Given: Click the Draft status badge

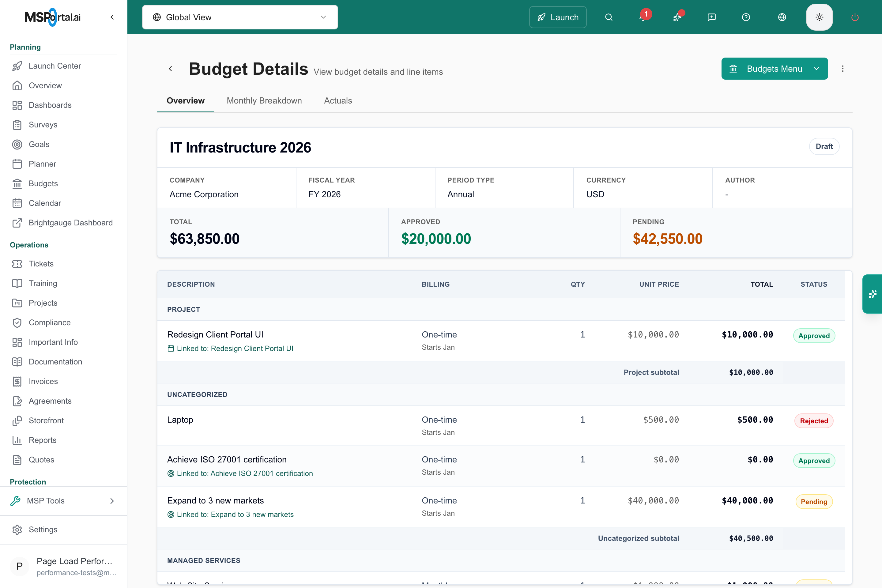Looking at the screenshot, I should (x=824, y=146).
